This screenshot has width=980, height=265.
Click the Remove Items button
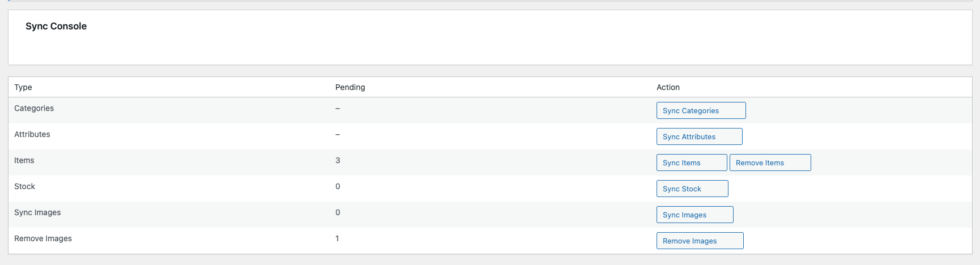(770, 163)
